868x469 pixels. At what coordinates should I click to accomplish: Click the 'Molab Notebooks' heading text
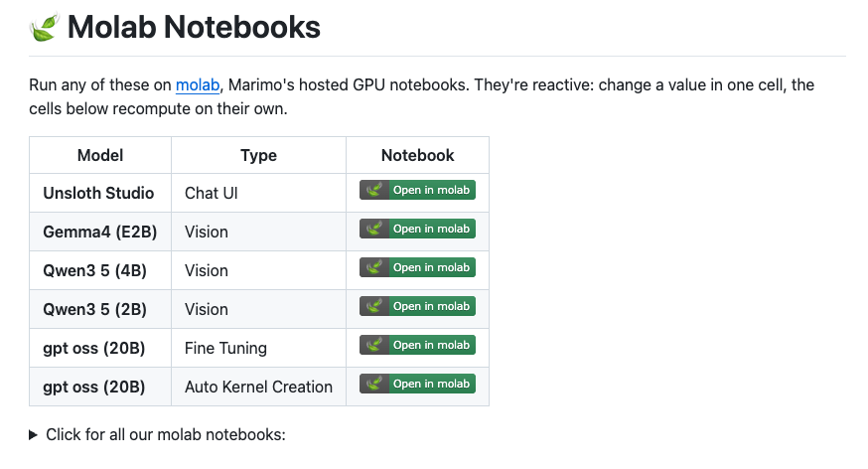point(194,27)
